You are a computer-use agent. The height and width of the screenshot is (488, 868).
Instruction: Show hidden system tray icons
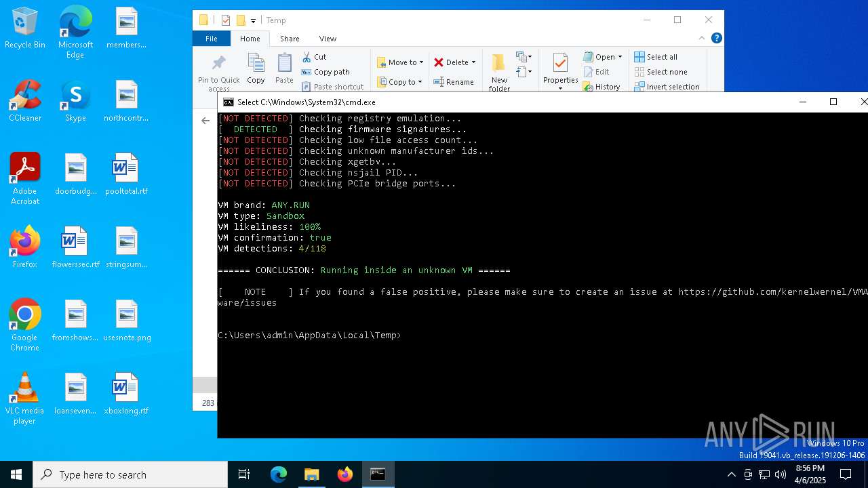pos(731,474)
